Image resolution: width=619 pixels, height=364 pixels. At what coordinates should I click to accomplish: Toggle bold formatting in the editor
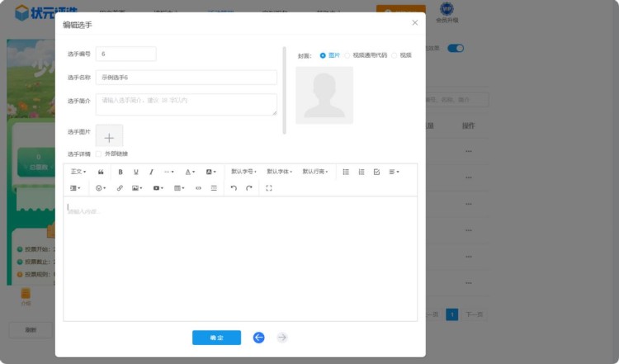pos(120,172)
